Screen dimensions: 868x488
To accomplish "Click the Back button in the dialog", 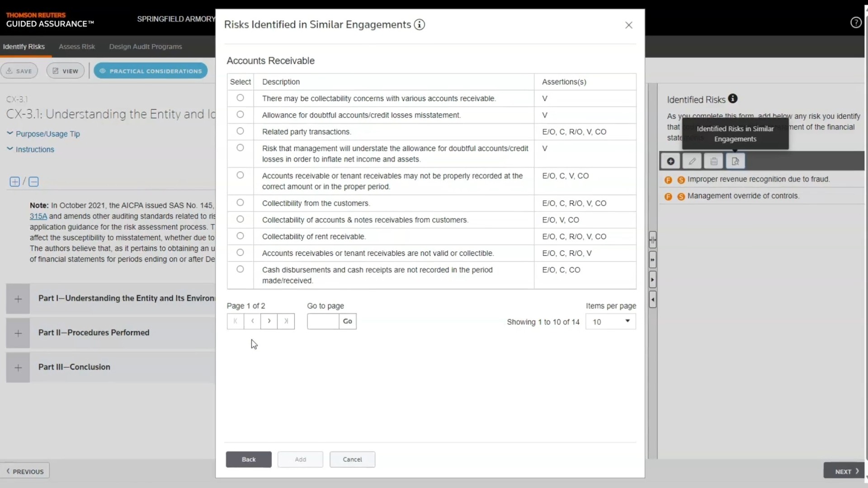I will pyautogui.click(x=249, y=459).
